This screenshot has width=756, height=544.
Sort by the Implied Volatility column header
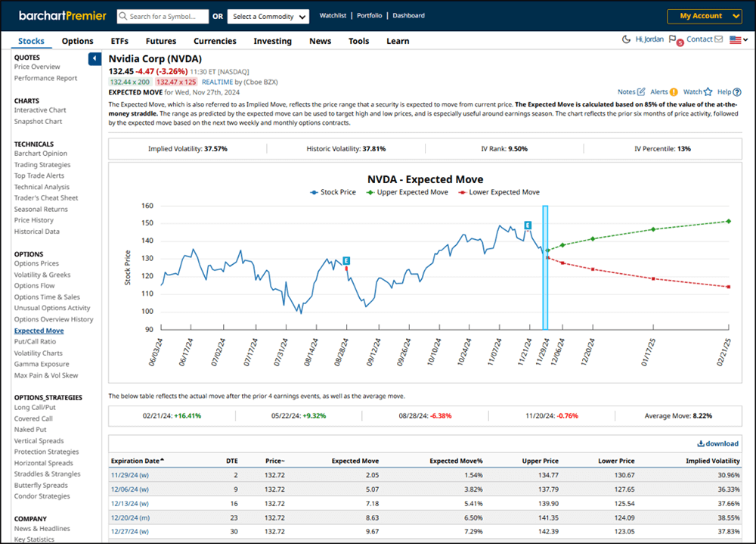click(713, 461)
